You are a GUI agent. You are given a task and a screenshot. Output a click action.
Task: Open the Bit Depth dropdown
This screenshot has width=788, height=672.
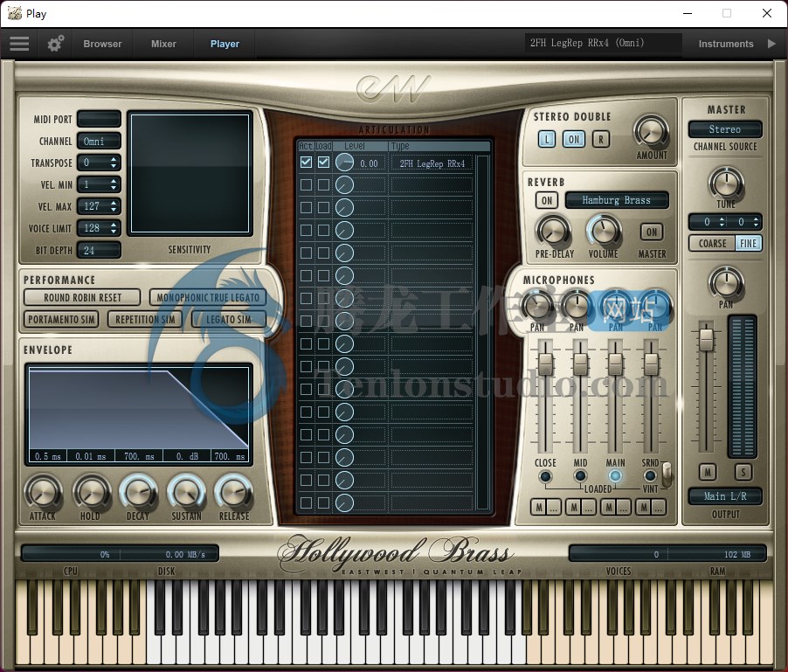click(99, 250)
